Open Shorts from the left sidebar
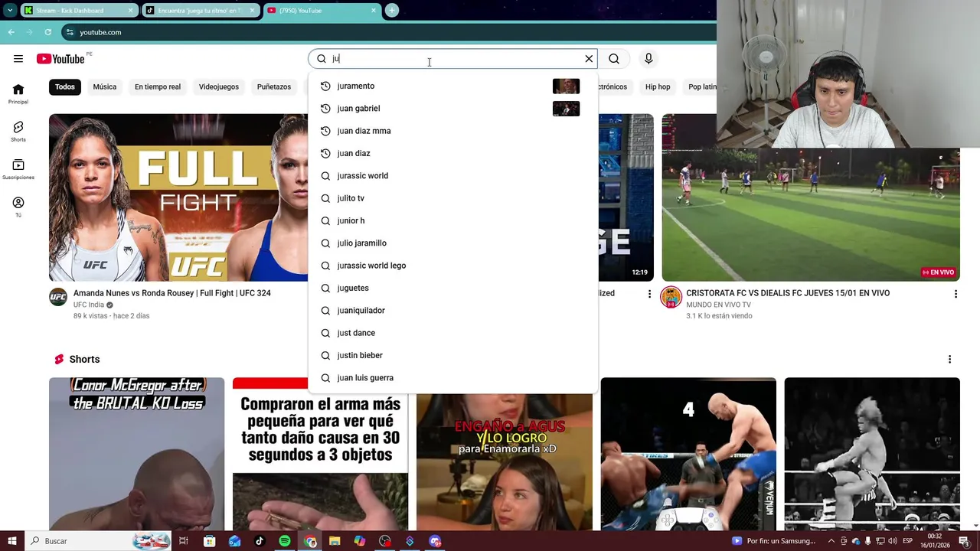Image resolution: width=980 pixels, height=551 pixels. tap(18, 132)
